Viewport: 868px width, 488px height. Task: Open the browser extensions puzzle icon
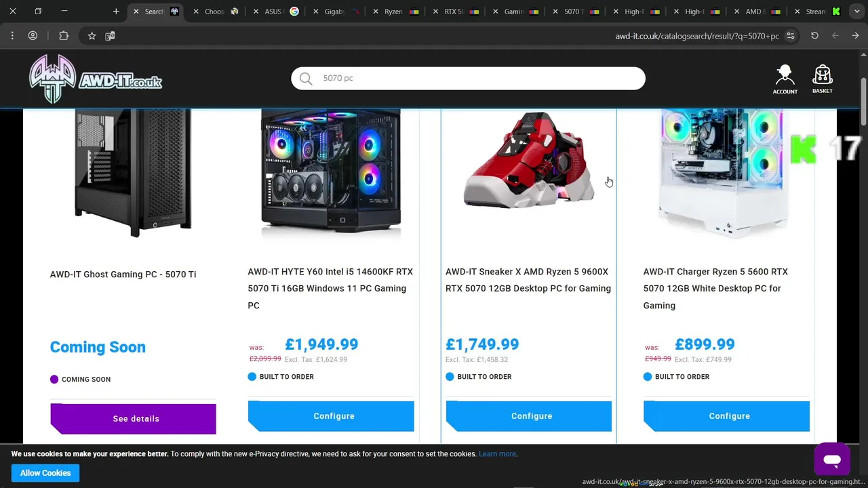pyautogui.click(x=64, y=36)
